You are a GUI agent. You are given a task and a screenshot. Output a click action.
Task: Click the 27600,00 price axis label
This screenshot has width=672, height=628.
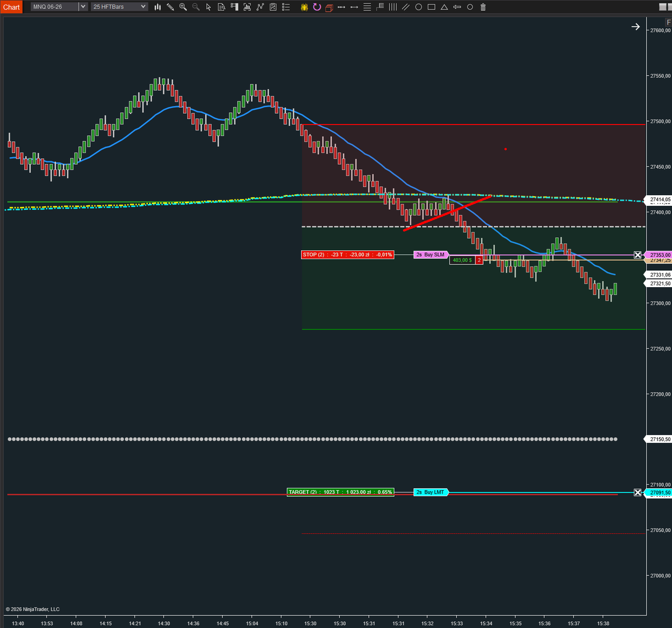(x=660, y=30)
